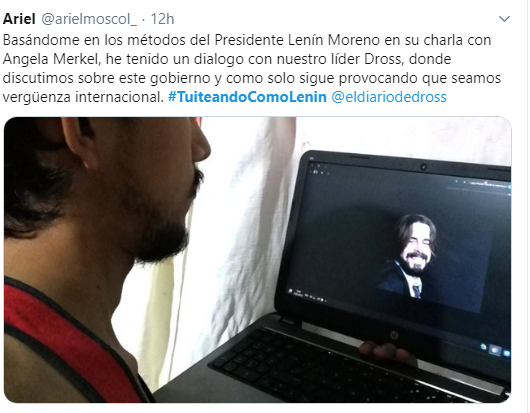Viewport: 530px width, 413px height.
Task: Visit the @eldiariodedross mention
Action: (x=389, y=97)
